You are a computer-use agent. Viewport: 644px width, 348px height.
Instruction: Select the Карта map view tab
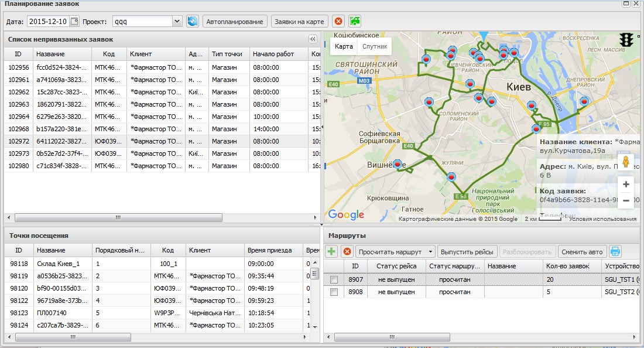tap(344, 46)
